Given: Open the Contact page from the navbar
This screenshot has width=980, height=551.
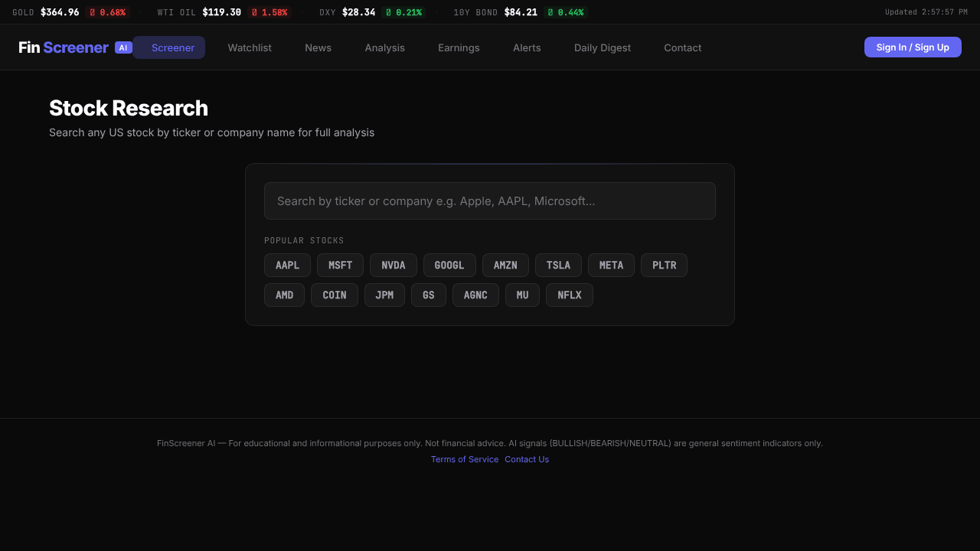Looking at the screenshot, I should (x=682, y=47).
